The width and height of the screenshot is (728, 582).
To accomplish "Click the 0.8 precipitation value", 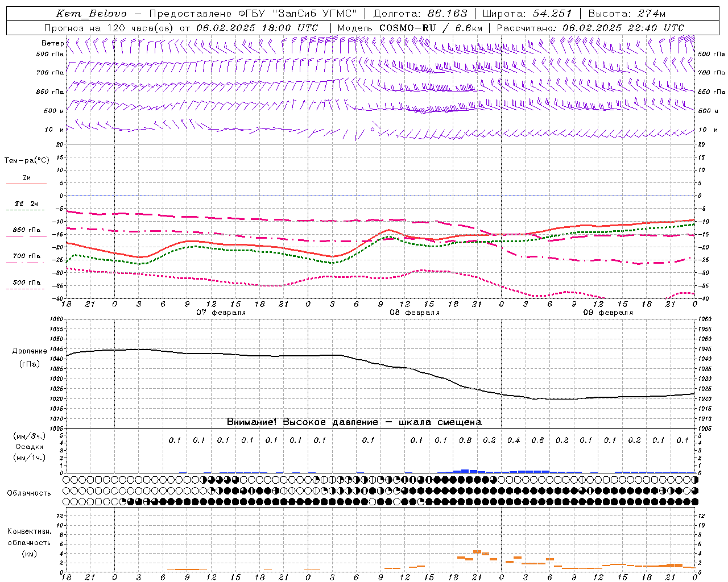I will pyautogui.click(x=465, y=440).
